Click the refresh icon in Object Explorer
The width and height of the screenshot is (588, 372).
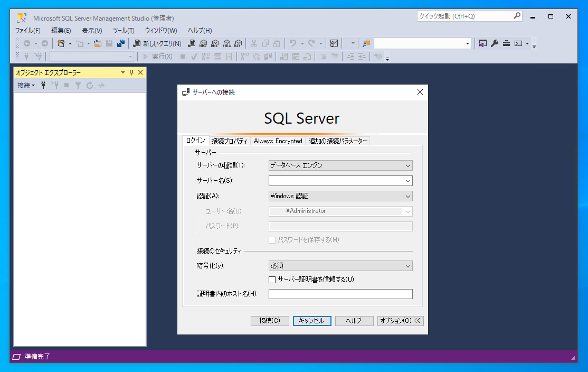(89, 85)
